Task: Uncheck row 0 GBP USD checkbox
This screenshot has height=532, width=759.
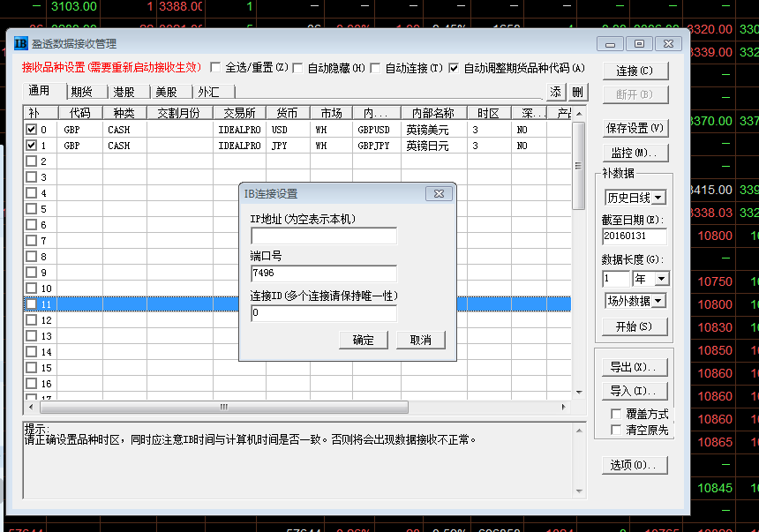Action: (32, 130)
